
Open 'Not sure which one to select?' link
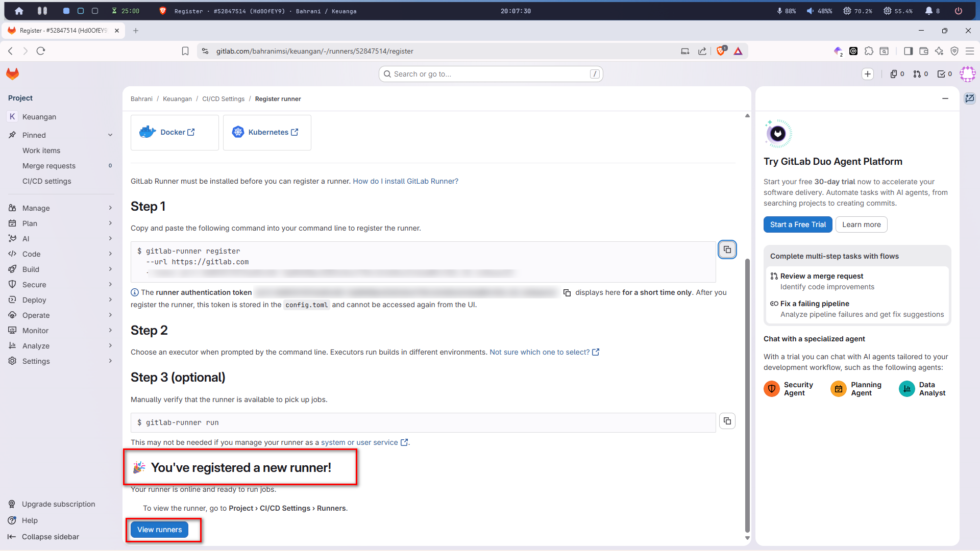coord(544,352)
